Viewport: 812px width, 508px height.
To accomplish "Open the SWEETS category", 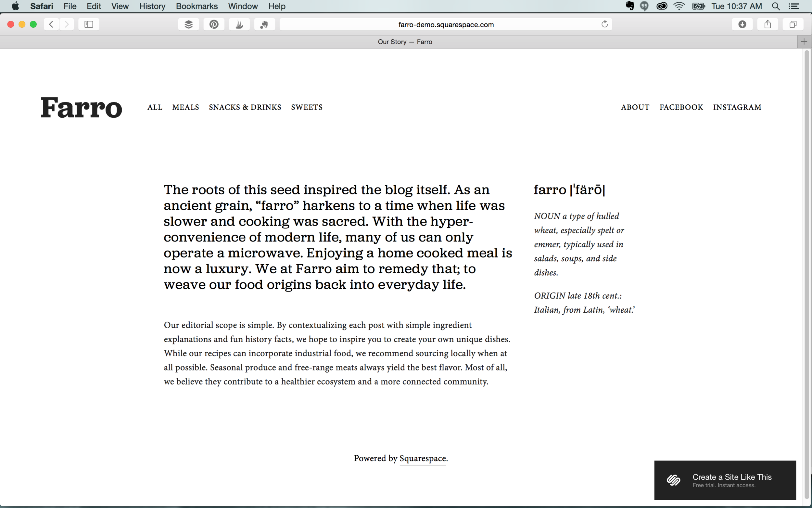I will point(307,107).
